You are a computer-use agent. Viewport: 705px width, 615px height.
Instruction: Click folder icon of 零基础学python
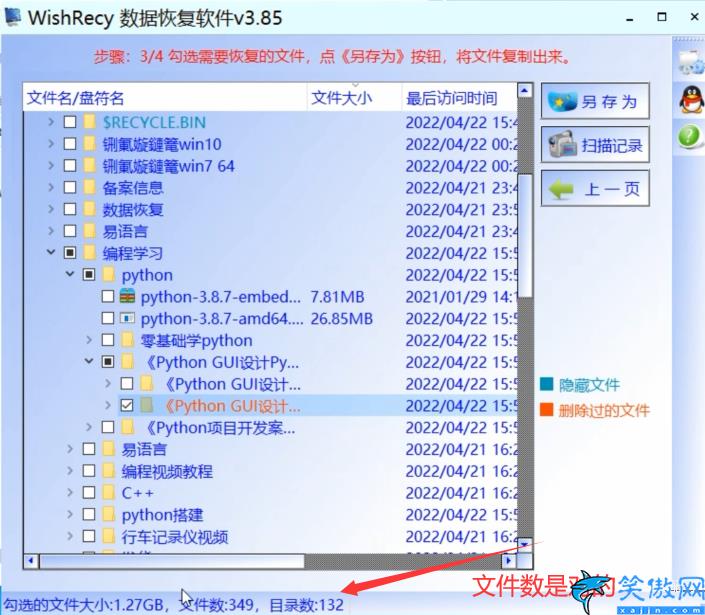pyautogui.click(x=128, y=340)
